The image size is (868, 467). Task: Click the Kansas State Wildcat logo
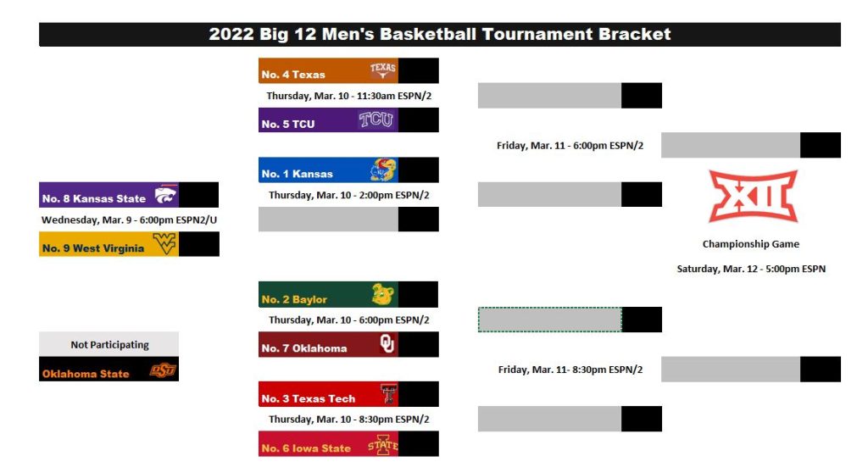pos(165,195)
